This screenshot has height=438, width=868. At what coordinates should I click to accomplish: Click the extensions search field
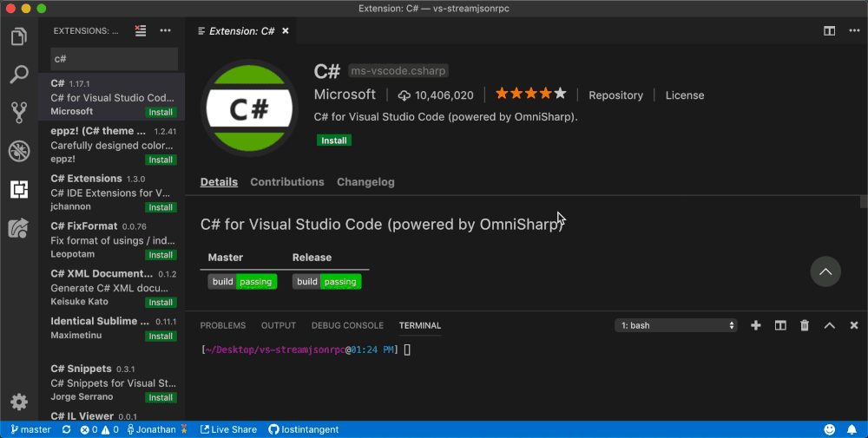114,59
